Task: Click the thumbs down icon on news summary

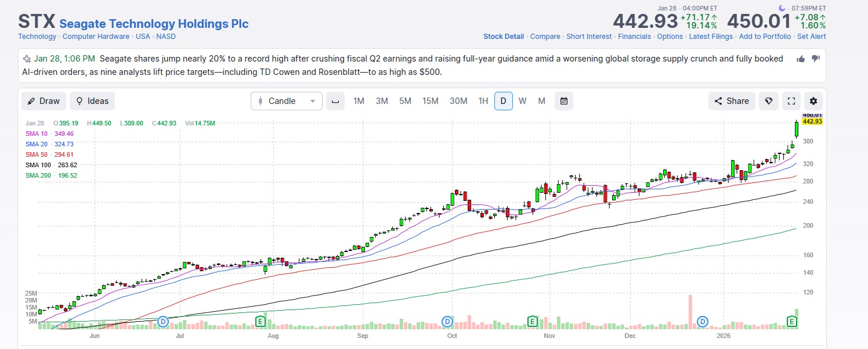Action: point(815,59)
